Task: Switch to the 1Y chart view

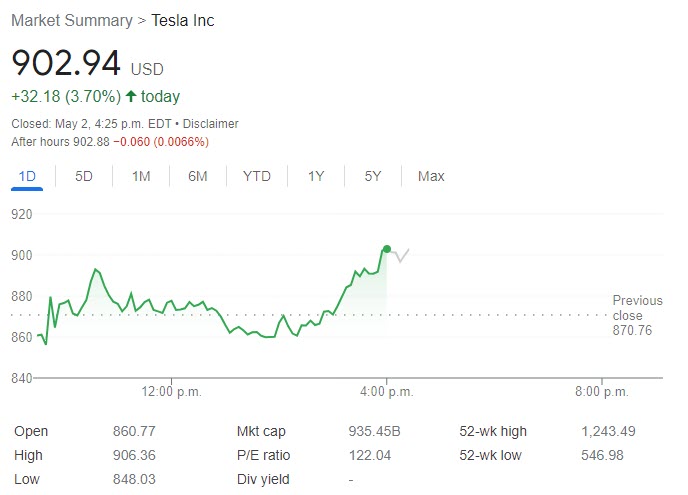Action: click(x=316, y=176)
